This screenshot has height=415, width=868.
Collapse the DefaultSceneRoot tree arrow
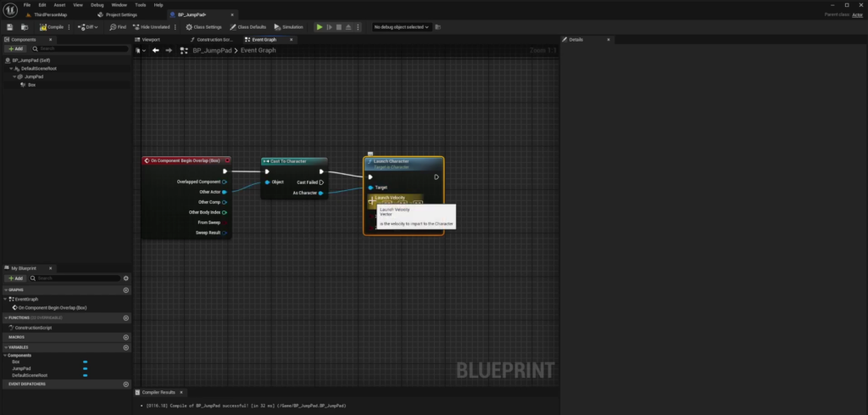[11, 69]
